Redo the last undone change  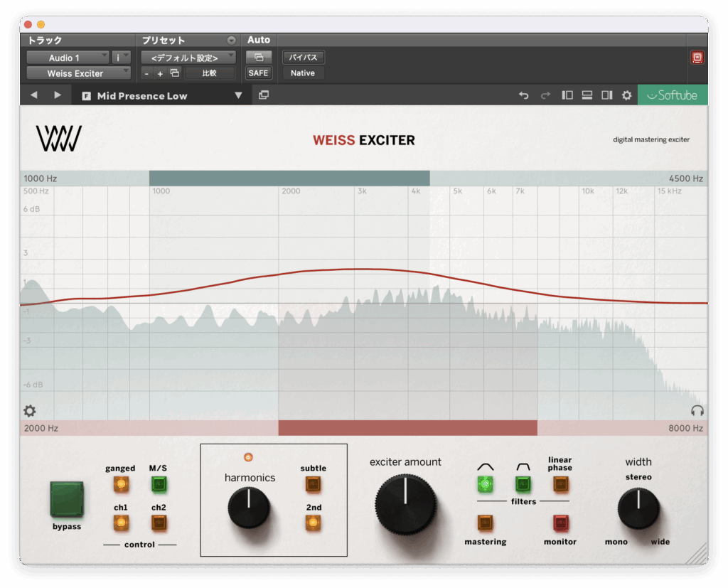click(x=545, y=95)
